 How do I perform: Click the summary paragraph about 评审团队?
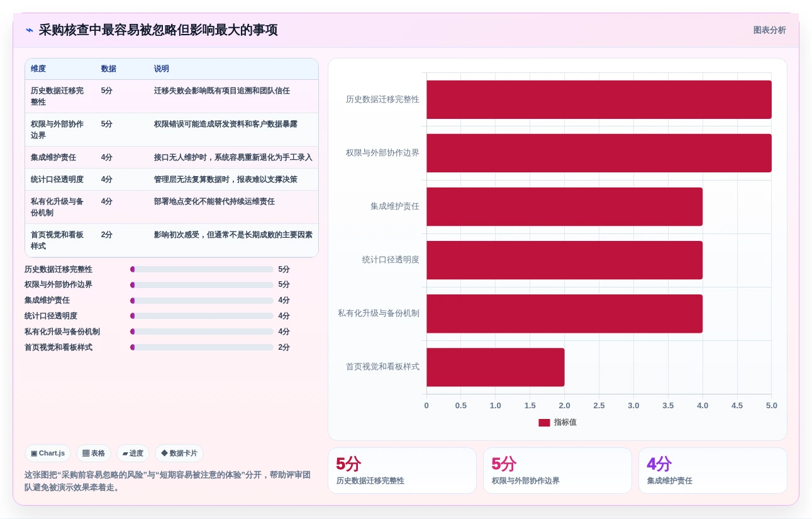tap(168, 481)
